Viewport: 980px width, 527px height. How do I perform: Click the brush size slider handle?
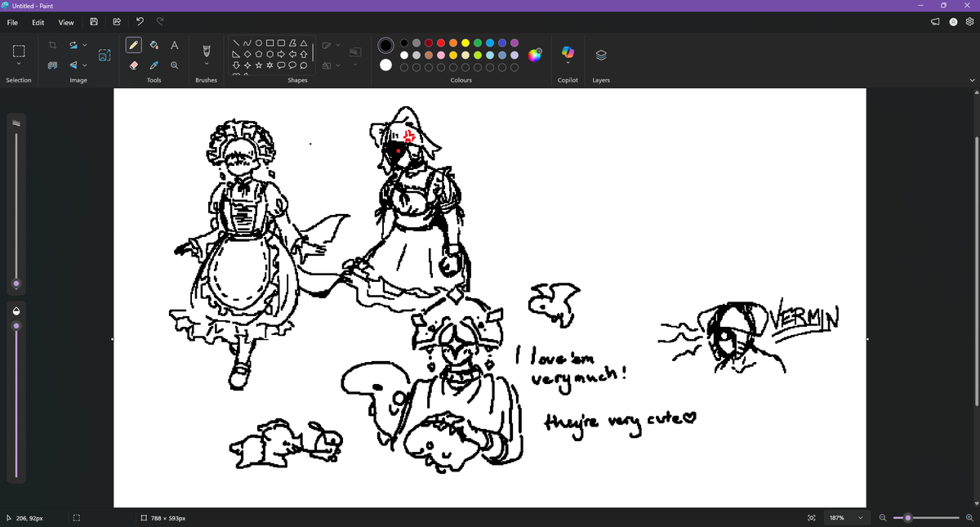[x=16, y=285]
